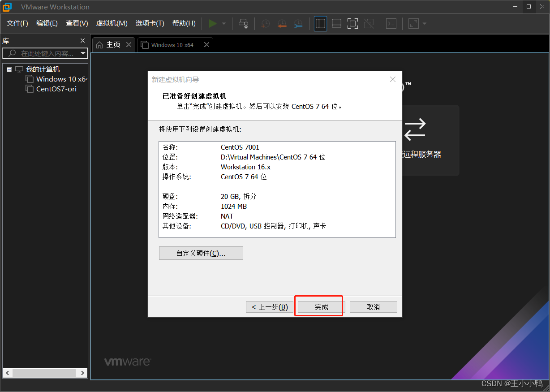Click the send Ctrl+Alt+Del toolbar icon
This screenshot has width=550, height=392.
[243, 24]
